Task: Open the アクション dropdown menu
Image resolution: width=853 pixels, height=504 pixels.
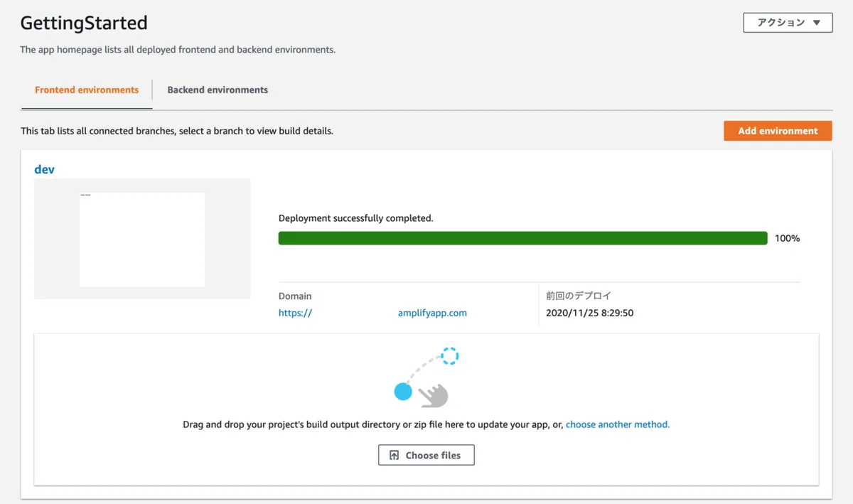Action: click(x=788, y=23)
